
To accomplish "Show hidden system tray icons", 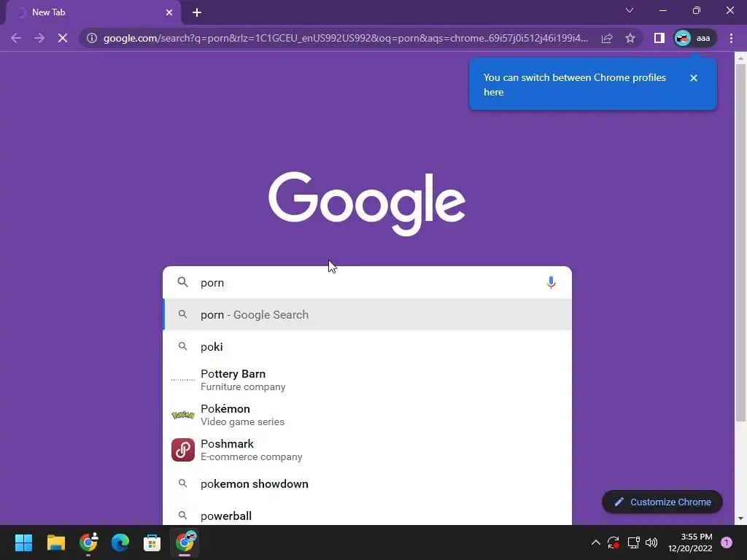I will click(x=595, y=542).
